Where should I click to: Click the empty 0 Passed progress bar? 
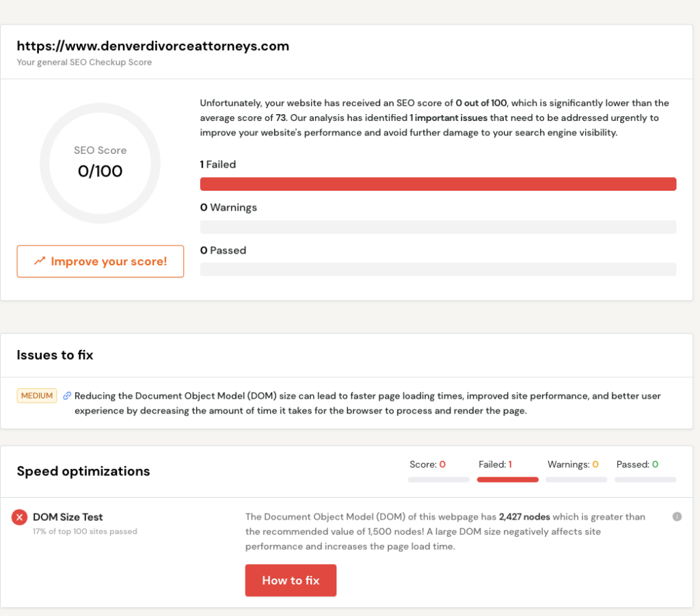(437, 269)
